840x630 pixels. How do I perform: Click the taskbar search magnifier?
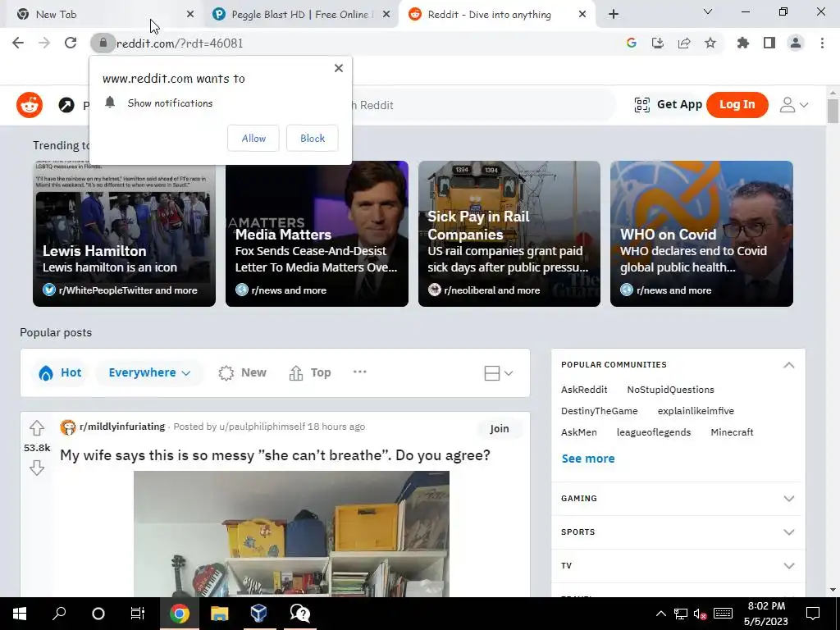59,614
